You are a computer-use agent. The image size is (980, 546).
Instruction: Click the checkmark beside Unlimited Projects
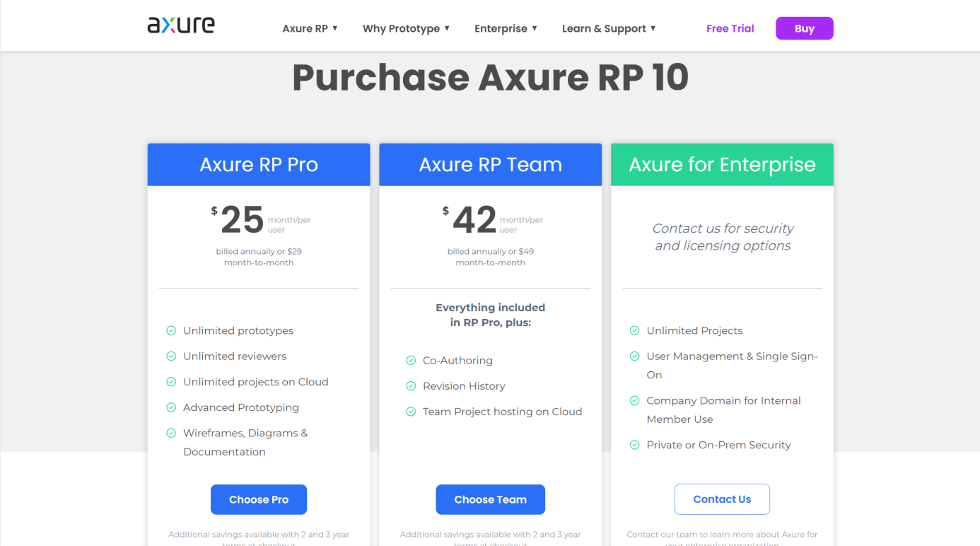[634, 330]
